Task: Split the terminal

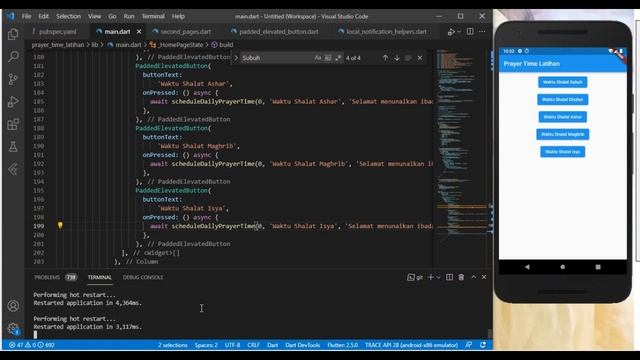Action: pyautogui.click(x=449, y=277)
